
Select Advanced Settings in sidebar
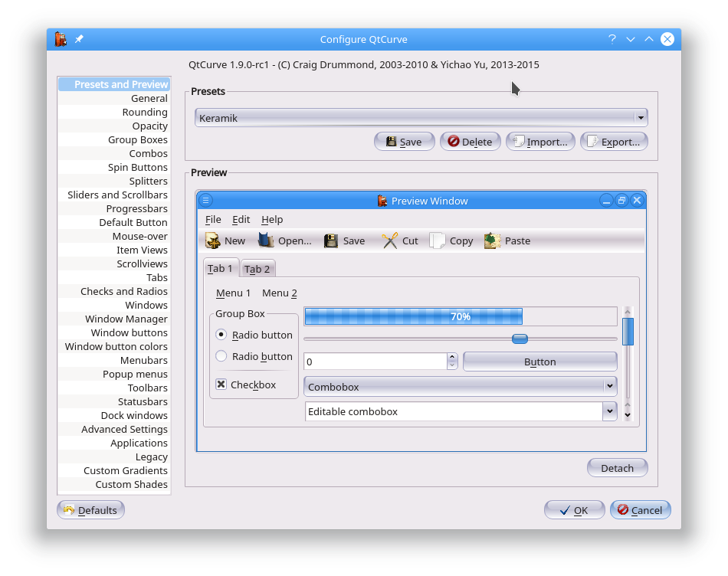click(x=114, y=430)
